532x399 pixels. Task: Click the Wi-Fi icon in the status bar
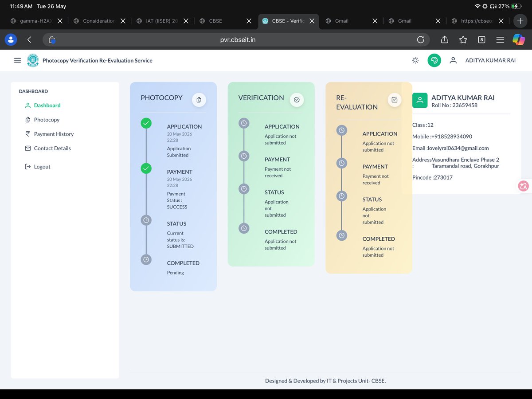click(x=477, y=7)
